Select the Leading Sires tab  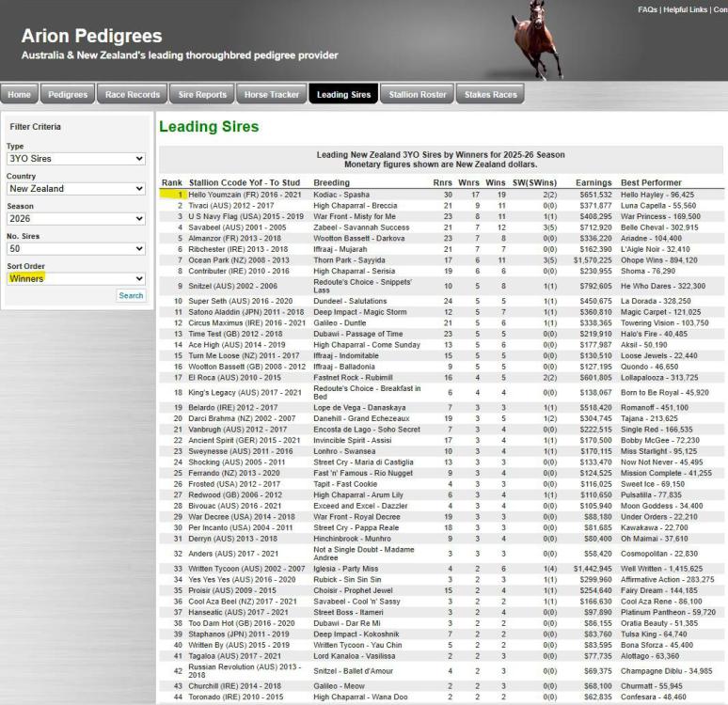click(x=344, y=94)
